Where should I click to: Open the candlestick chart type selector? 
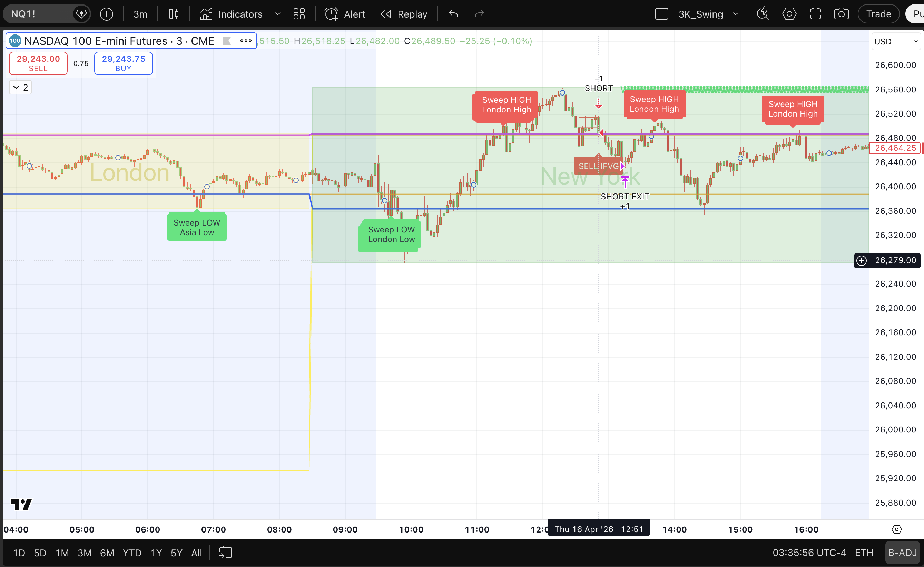(174, 14)
